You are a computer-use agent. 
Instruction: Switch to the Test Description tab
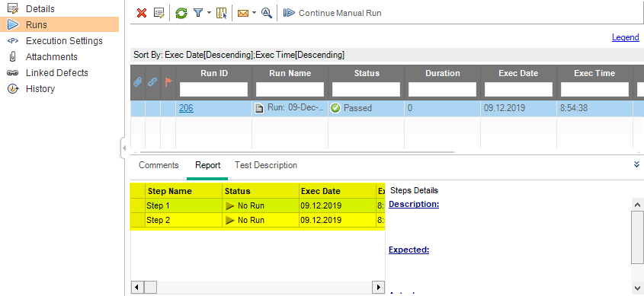point(266,165)
